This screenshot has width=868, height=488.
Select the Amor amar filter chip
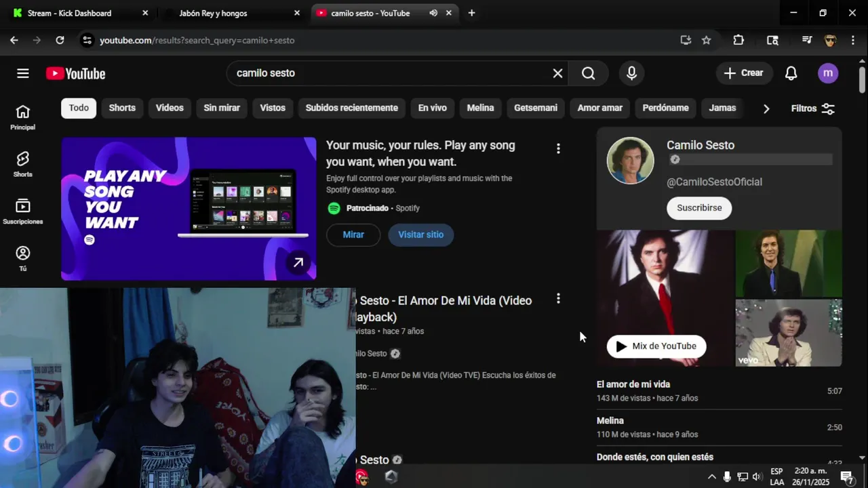pos(600,108)
